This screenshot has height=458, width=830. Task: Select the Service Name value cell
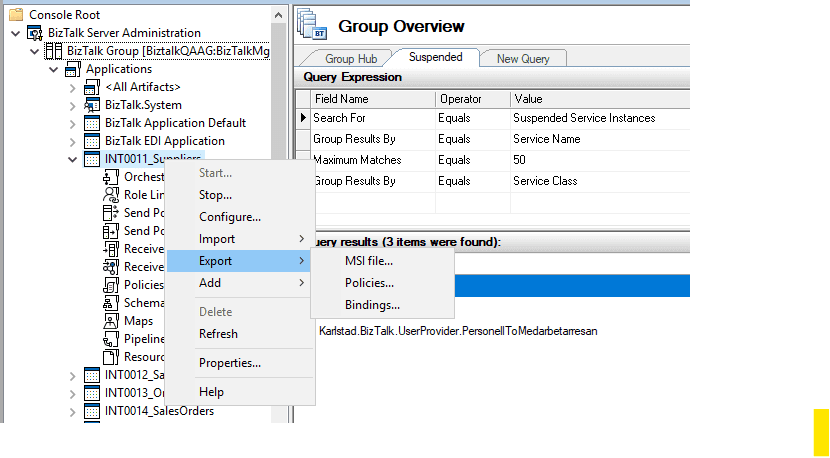pos(600,139)
